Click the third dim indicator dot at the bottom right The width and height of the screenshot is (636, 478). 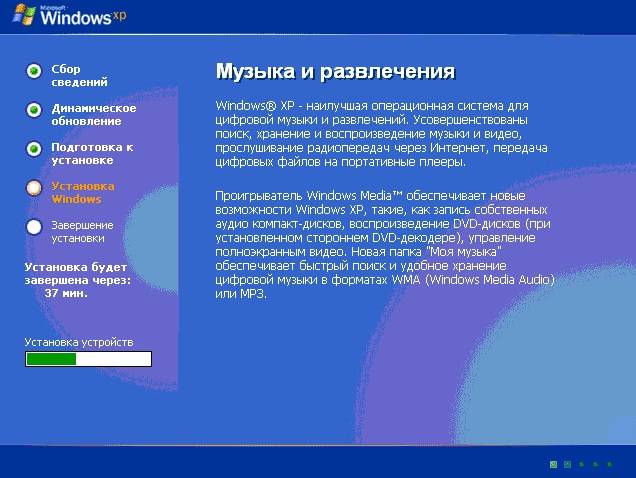582,464
